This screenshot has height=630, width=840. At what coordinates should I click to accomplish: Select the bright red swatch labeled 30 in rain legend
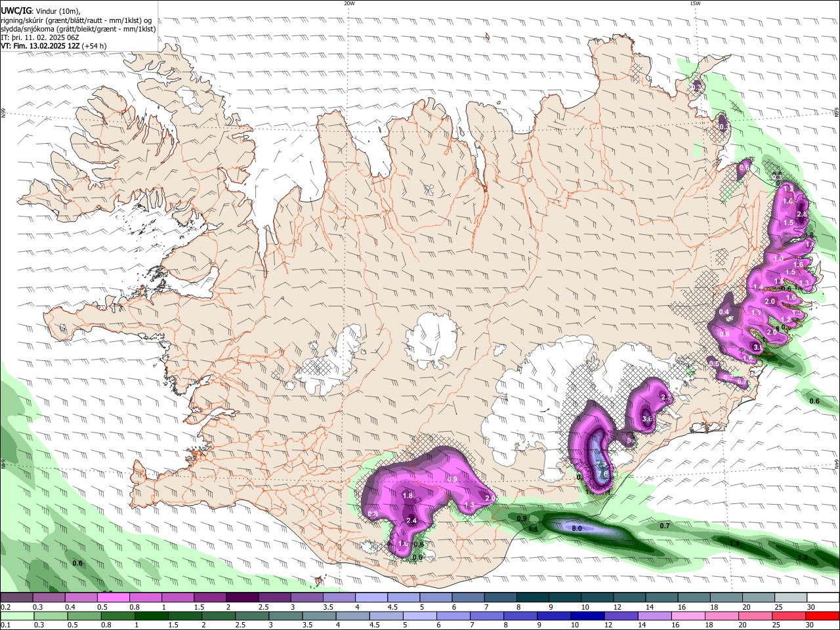(822, 616)
